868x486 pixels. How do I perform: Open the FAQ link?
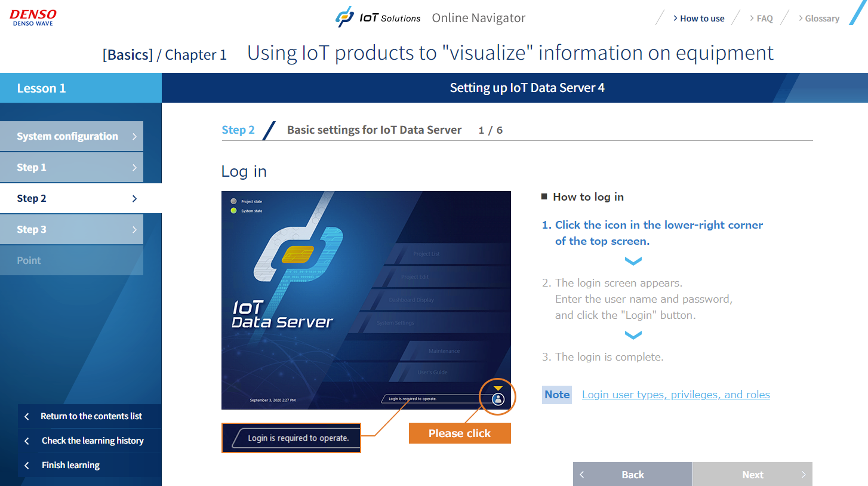click(761, 19)
